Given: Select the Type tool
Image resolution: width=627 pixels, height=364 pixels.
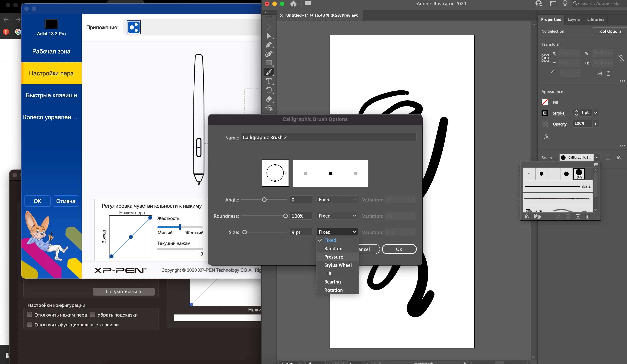Looking at the screenshot, I should pyautogui.click(x=269, y=81).
